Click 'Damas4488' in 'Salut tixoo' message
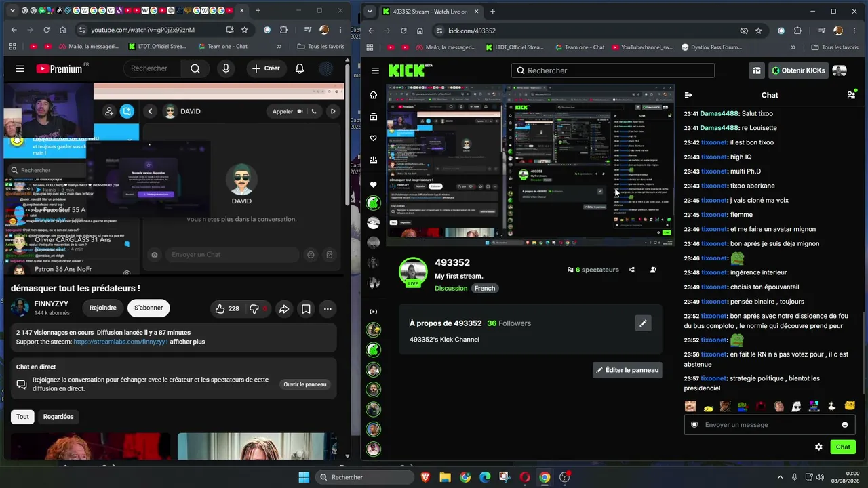The width and height of the screenshot is (868, 488). [719, 114]
